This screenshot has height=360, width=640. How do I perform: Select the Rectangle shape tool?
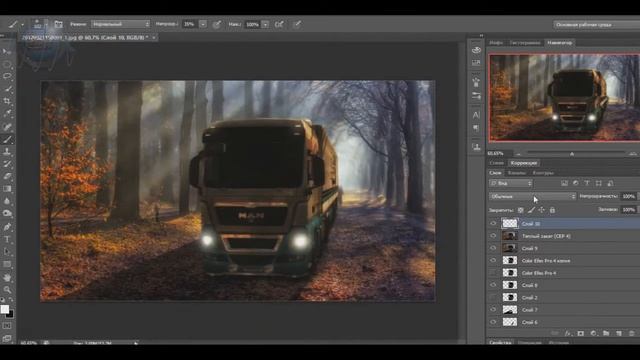tap(7, 264)
